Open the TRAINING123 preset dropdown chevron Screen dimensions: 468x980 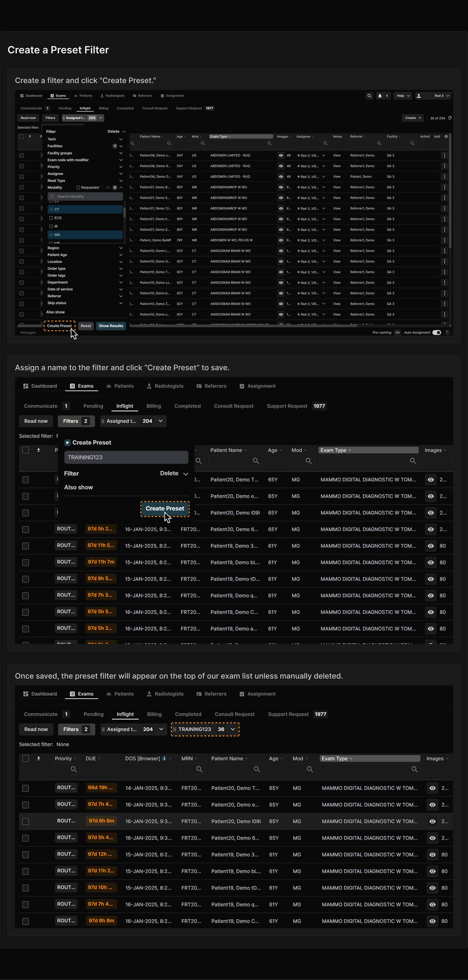coord(233,729)
